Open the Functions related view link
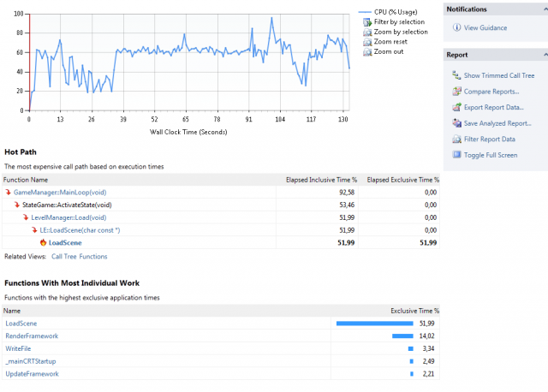 [x=93, y=256]
